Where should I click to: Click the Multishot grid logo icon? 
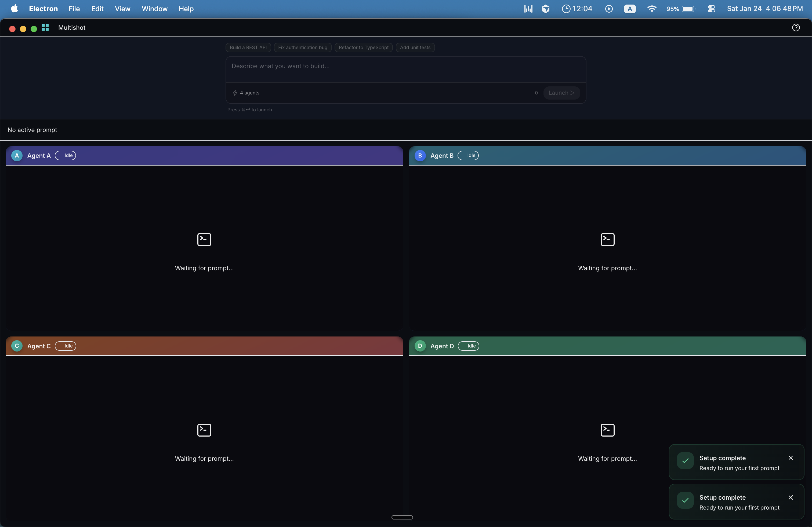45,28
